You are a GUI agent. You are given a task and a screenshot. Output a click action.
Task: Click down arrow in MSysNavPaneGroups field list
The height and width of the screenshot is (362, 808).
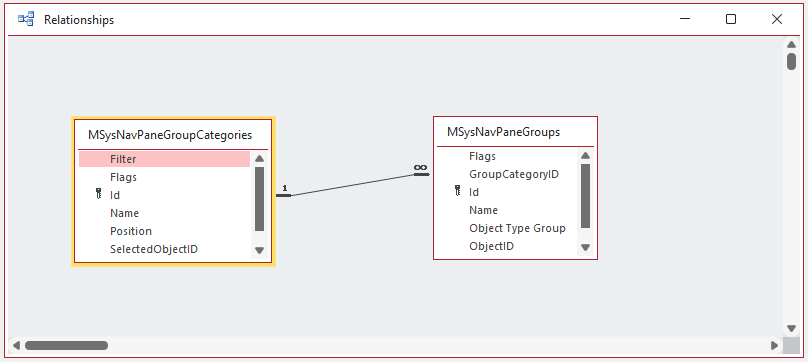click(x=585, y=247)
